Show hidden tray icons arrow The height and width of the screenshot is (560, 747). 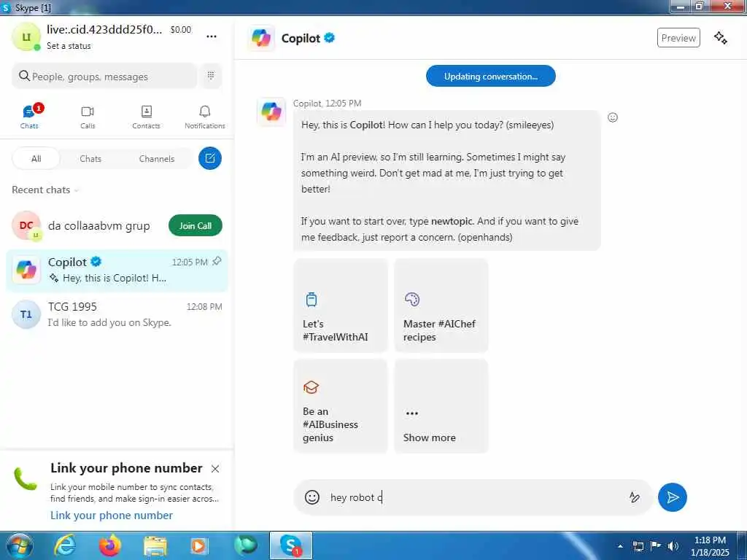click(x=620, y=546)
